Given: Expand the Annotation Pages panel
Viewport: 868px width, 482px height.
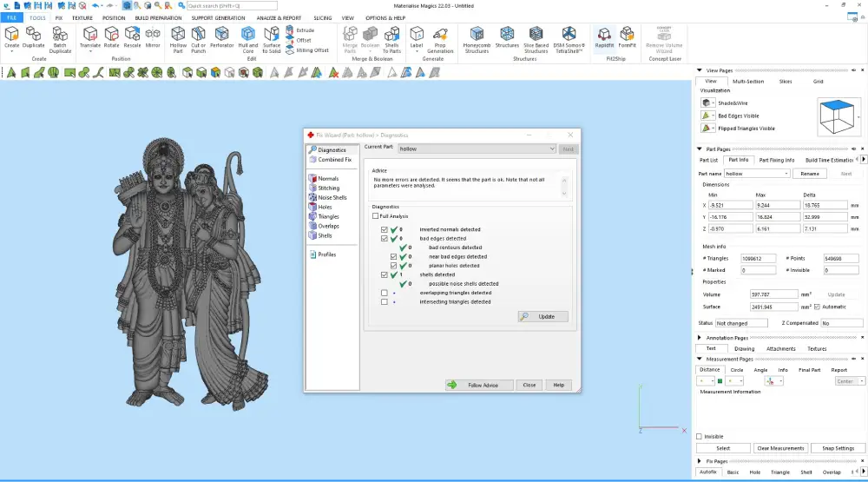Looking at the screenshot, I should tap(699, 337).
